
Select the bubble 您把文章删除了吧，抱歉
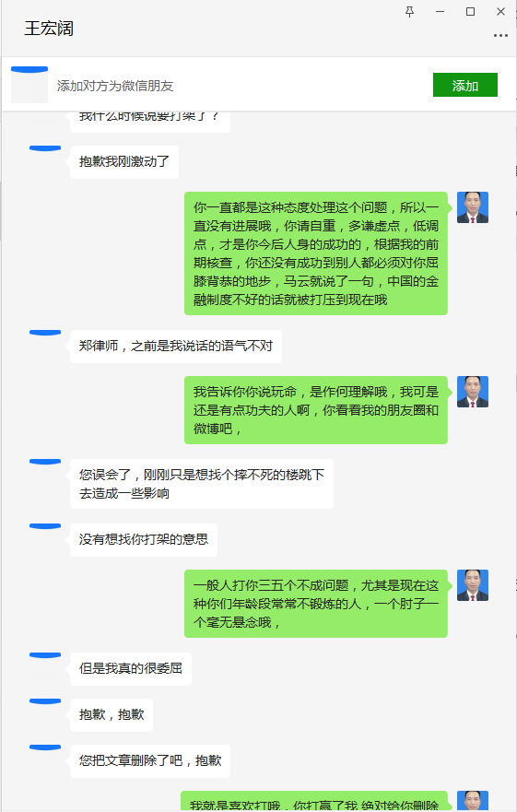(150, 760)
